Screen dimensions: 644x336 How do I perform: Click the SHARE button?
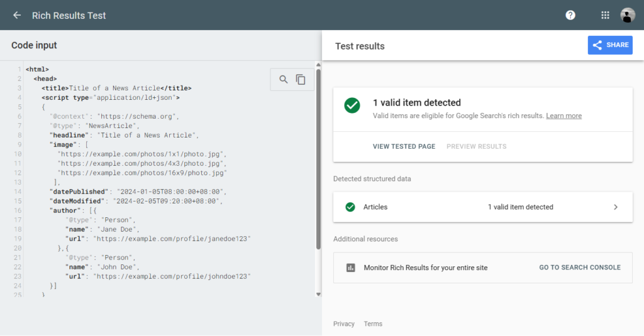[x=610, y=45]
